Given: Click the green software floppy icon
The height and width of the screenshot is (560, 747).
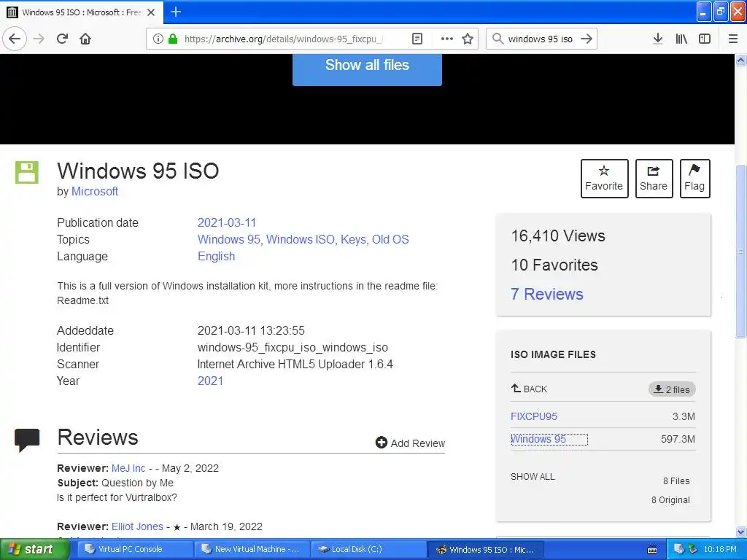Looking at the screenshot, I should click(x=27, y=172).
